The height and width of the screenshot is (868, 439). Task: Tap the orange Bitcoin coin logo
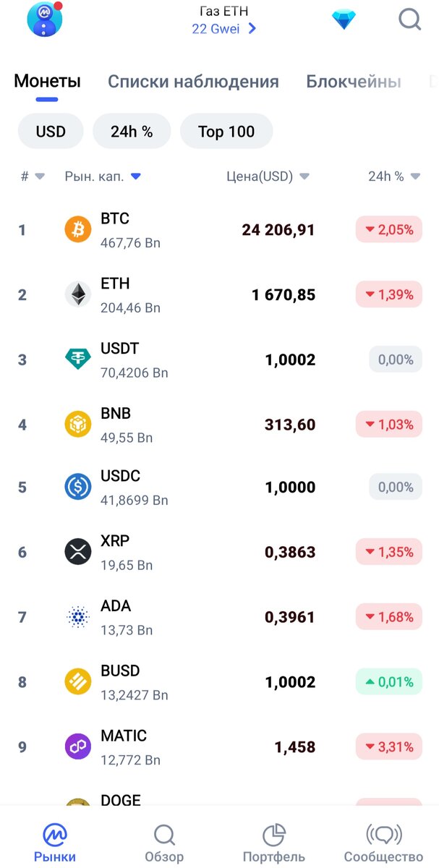(x=78, y=230)
